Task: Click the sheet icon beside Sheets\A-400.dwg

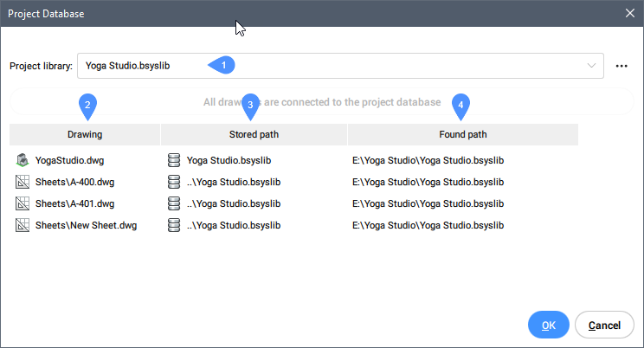Action: 23,182
